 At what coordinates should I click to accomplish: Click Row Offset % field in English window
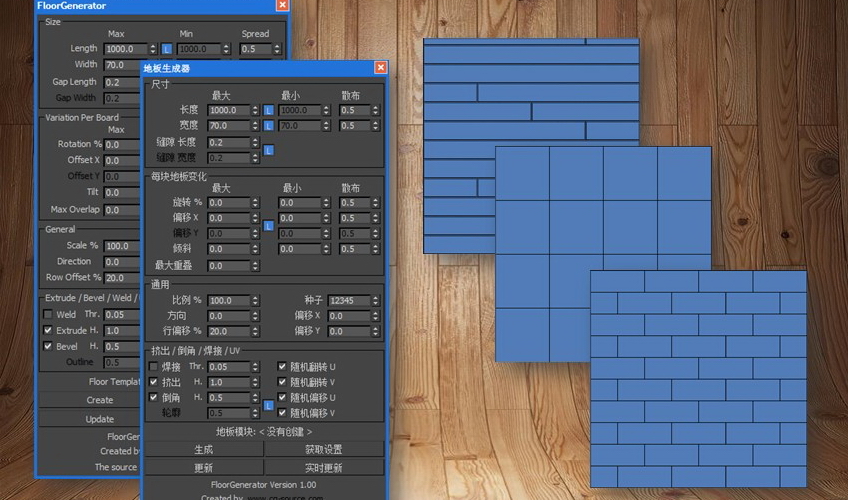pyautogui.click(x=122, y=278)
